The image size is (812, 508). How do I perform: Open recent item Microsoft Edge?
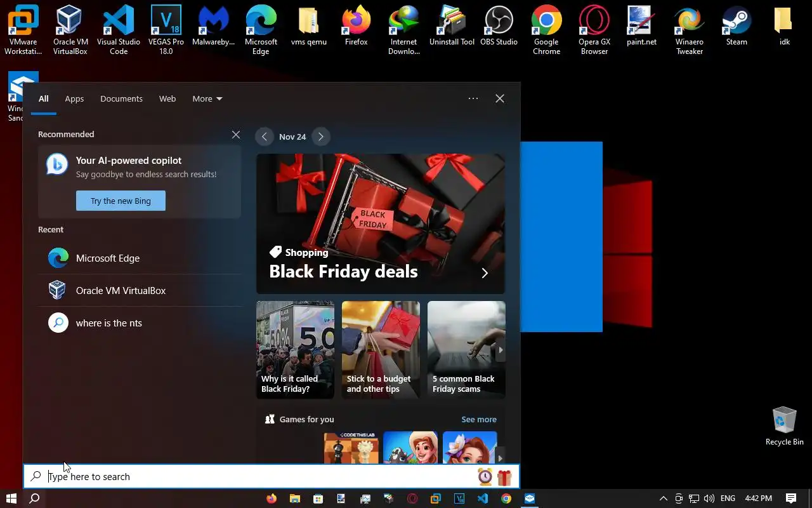point(140,258)
